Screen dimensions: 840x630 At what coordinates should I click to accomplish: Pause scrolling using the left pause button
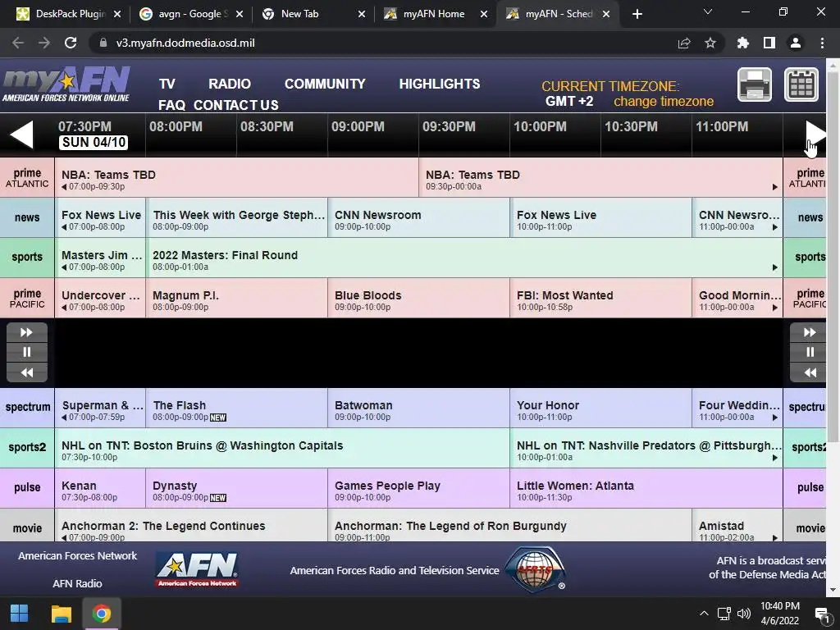pos(27,352)
